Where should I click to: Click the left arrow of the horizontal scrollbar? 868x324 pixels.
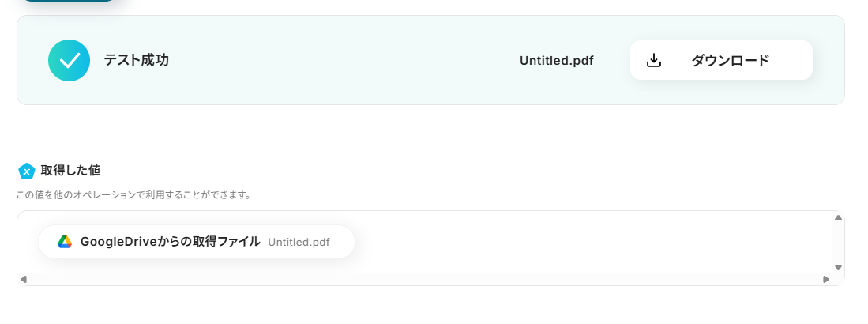tap(24, 279)
